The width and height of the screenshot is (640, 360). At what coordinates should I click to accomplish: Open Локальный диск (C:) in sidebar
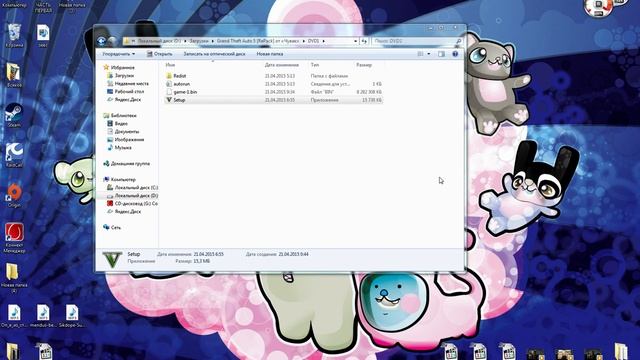pos(132,187)
